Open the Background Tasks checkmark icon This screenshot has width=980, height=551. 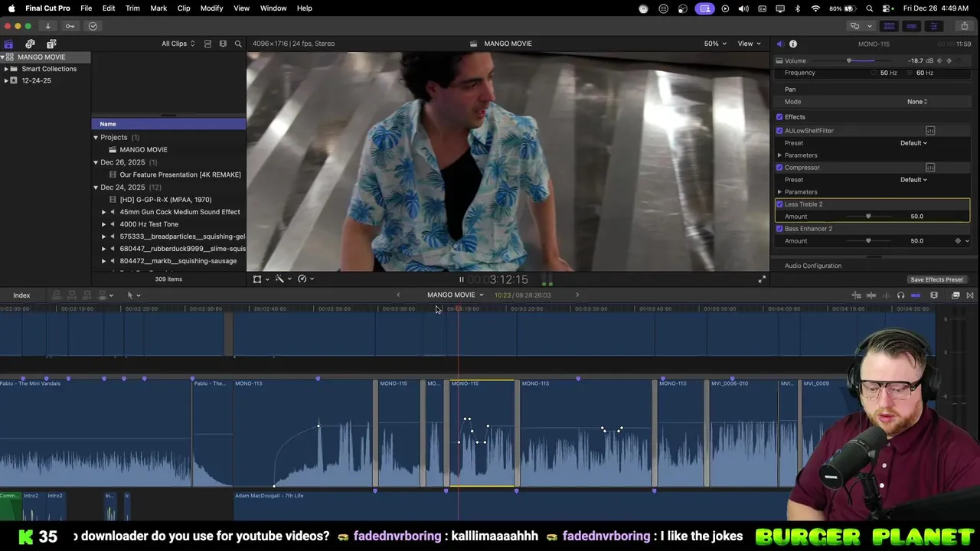(93, 26)
